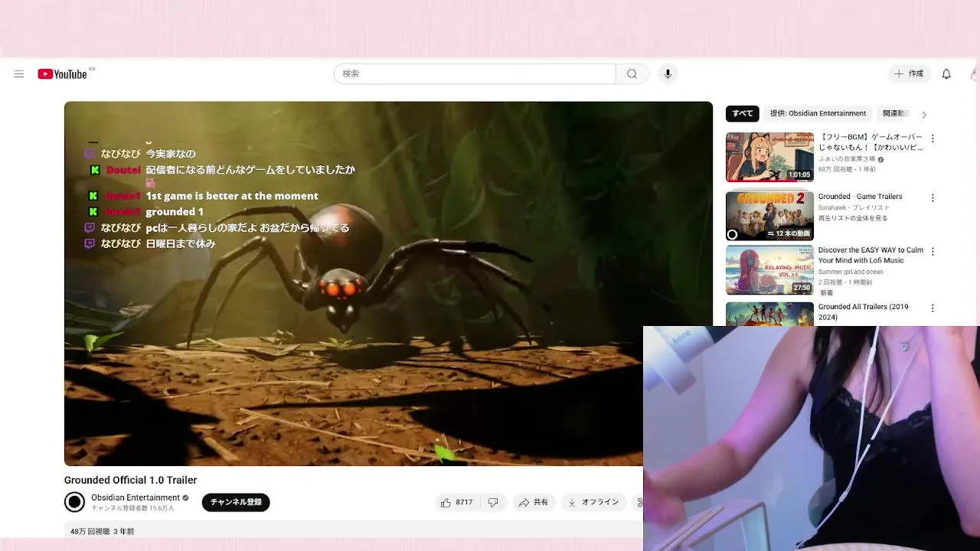This screenshot has height=551, width=980.
Task: Start voice search with the microphone icon
Action: pyautogui.click(x=668, y=74)
